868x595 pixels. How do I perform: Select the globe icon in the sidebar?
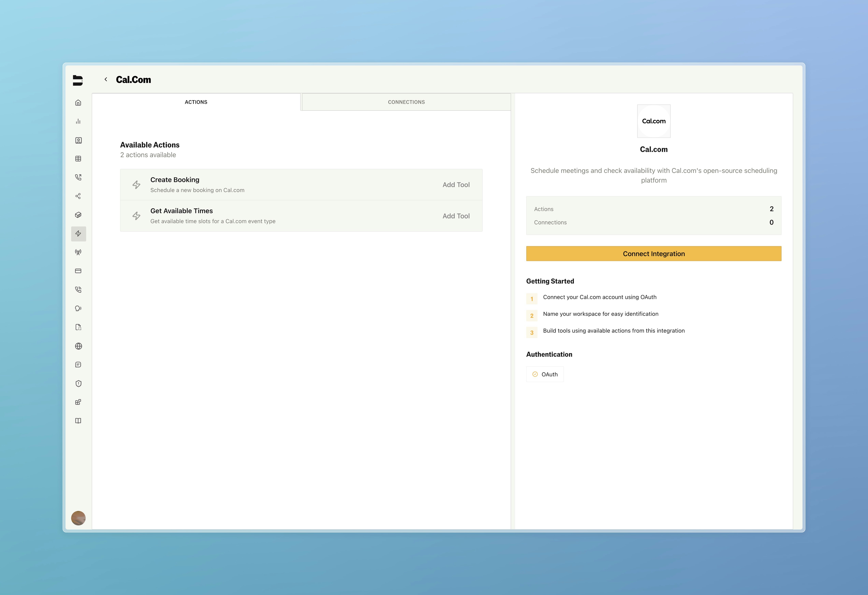(x=78, y=346)
